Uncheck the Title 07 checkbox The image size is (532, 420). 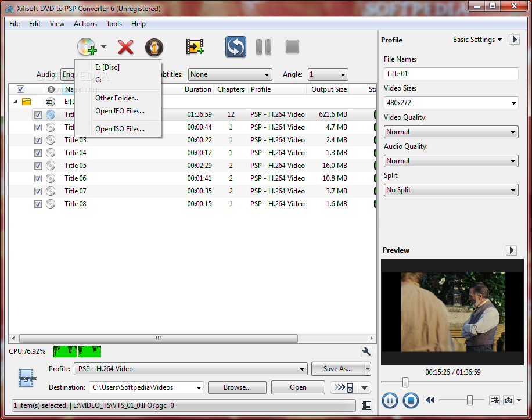tap(38, 191)
